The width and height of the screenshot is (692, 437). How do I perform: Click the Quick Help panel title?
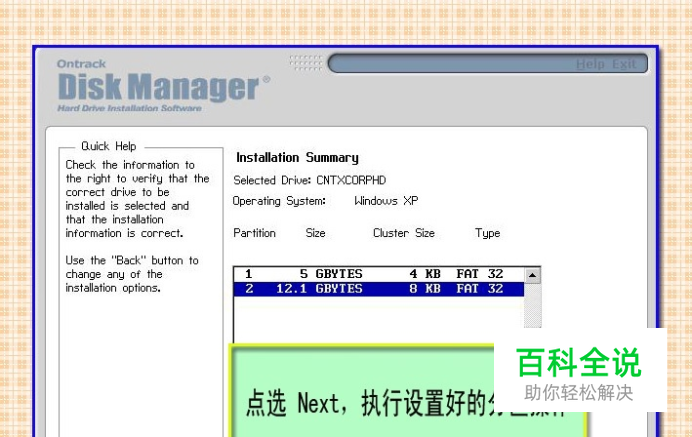click(109, 146)
